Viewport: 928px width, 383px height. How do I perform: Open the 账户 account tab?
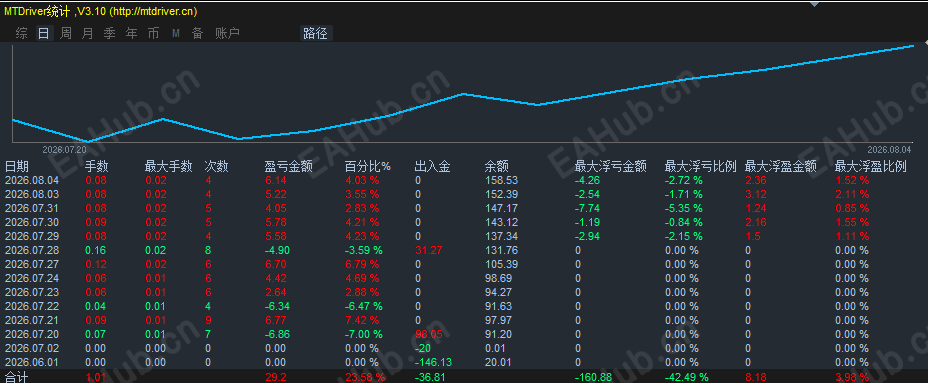coord(227,34)
